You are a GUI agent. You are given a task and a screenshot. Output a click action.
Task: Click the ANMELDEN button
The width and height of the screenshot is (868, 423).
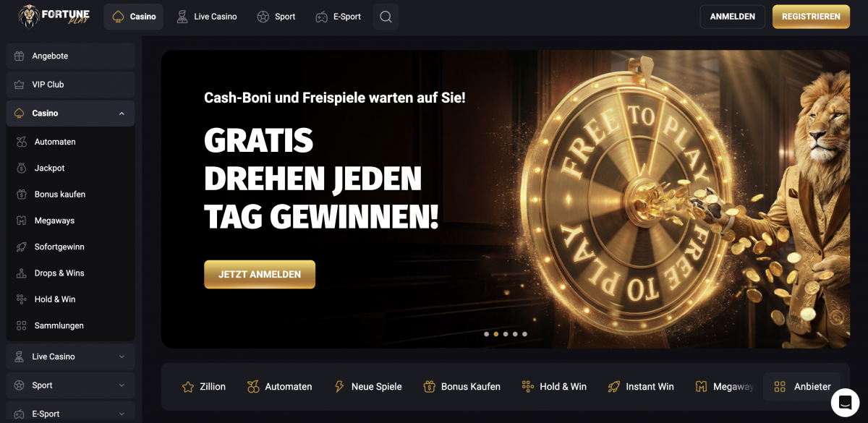(733, 17)
